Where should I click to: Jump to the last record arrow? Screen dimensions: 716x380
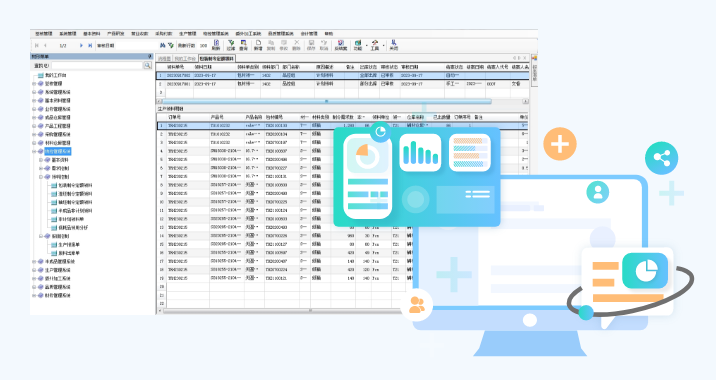pyautogui.click(x=90, y=46)
